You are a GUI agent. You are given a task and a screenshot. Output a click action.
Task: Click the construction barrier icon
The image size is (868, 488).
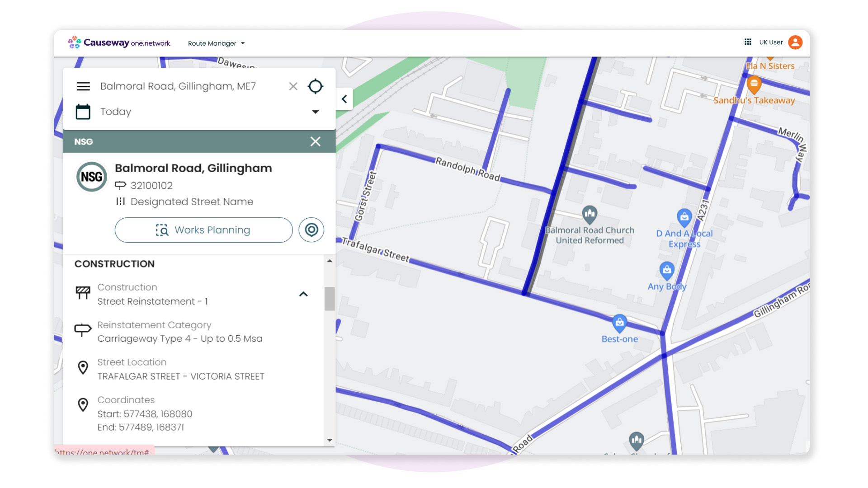83,293
